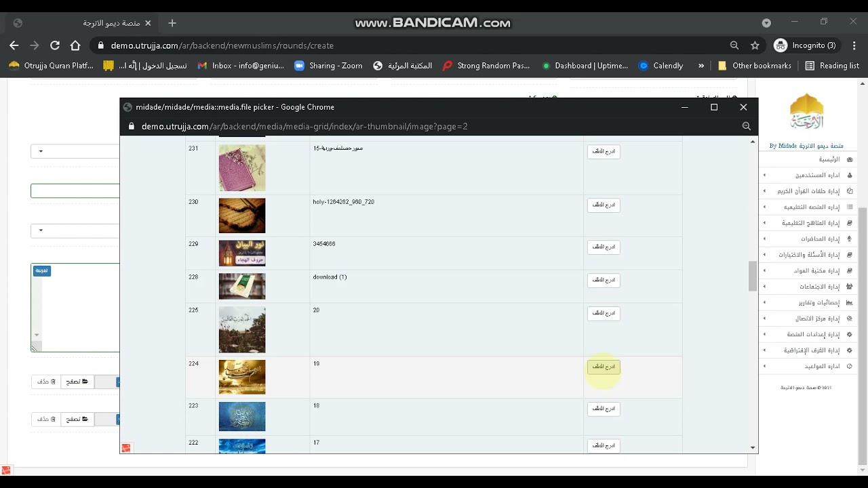Open the 'Otrujja Quran Platf...' bookmark
868x488 pixels.
pos(51,66)
